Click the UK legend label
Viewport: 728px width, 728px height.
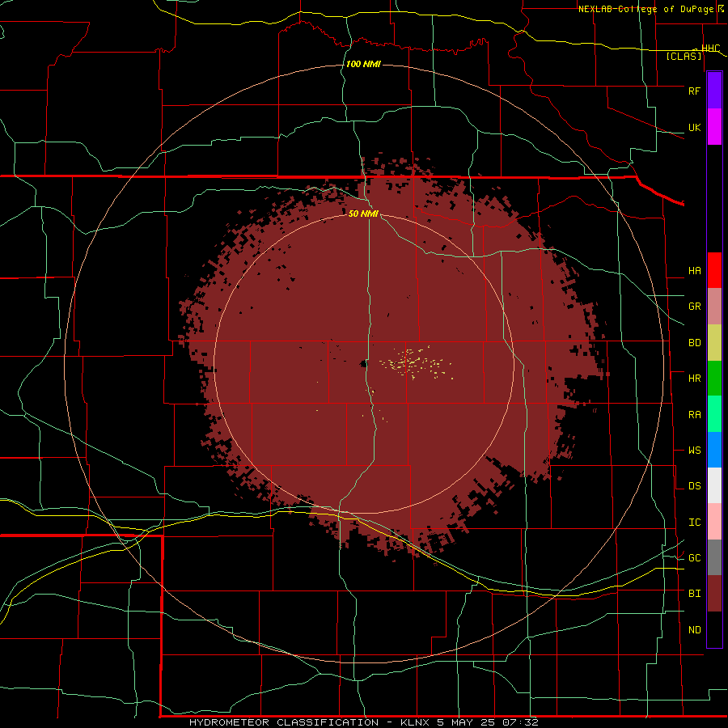click(x=694, y=127)
